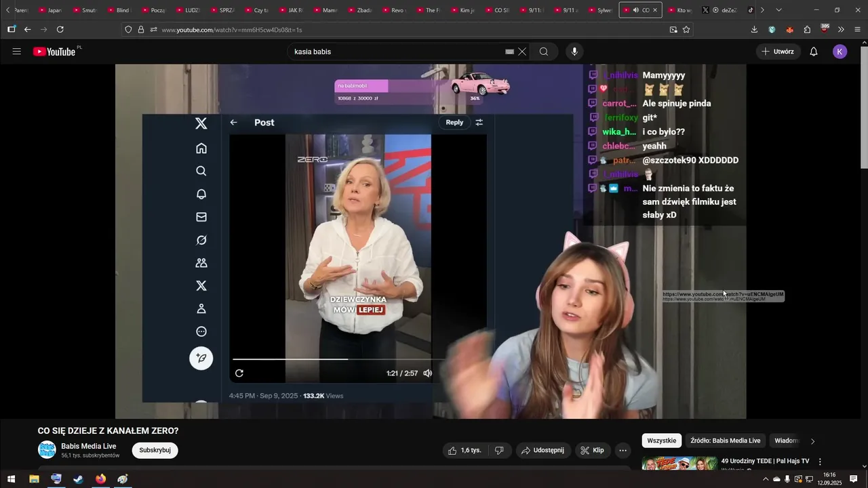The image size is (868, 488).
Task: Run search with the magnifier button
Action: (x=544, y=52)
